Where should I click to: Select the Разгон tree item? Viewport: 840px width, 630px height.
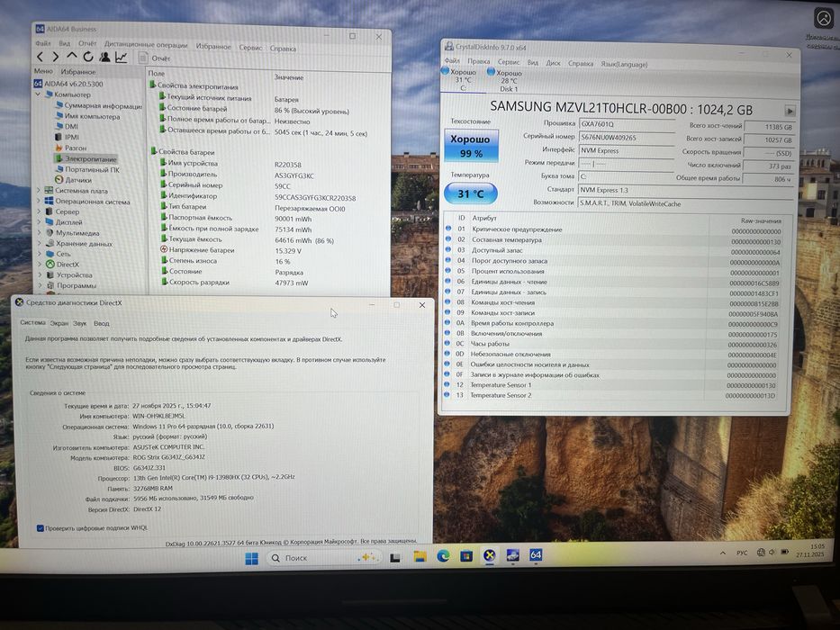[71, 148]
